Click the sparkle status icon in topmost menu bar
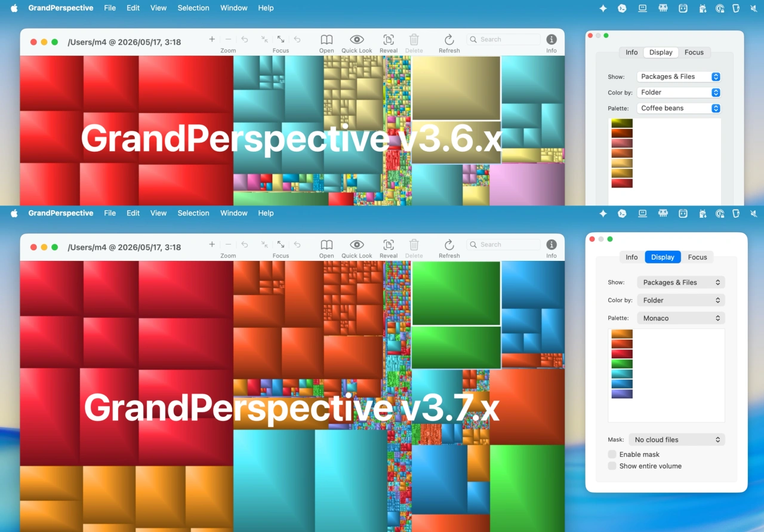The image size is (764, 532). 603,8
